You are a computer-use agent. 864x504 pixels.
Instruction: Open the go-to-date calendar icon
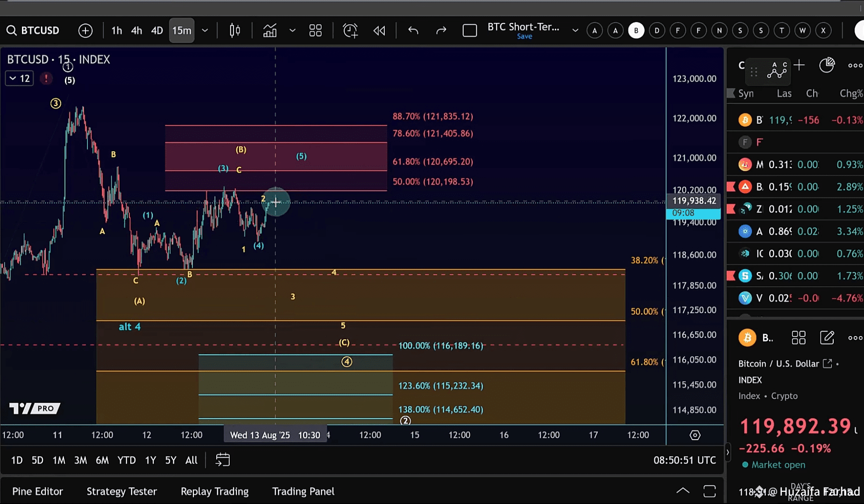pyautogui.click(x=223, y=460)
